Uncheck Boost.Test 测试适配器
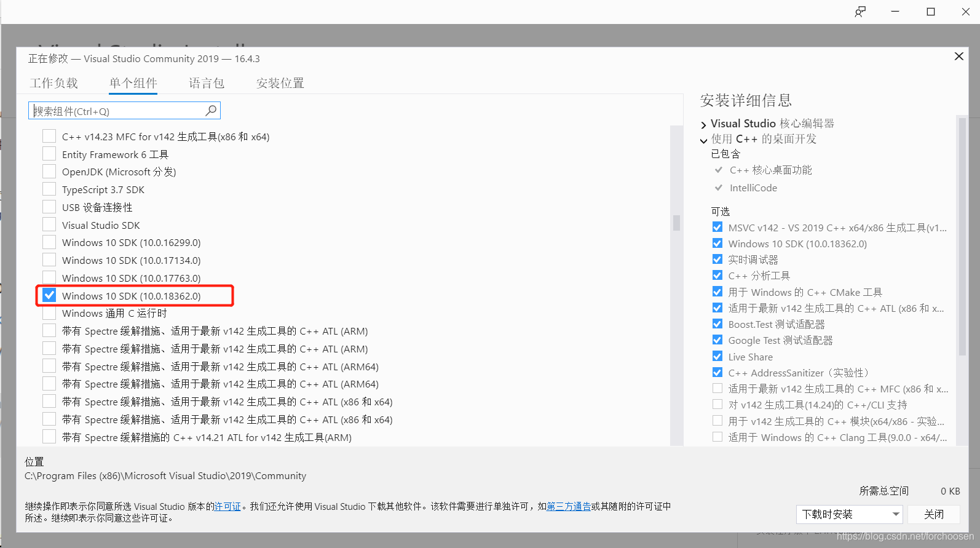Image resolution: width=980 pixels, height=548 pixels. [717, 324]
